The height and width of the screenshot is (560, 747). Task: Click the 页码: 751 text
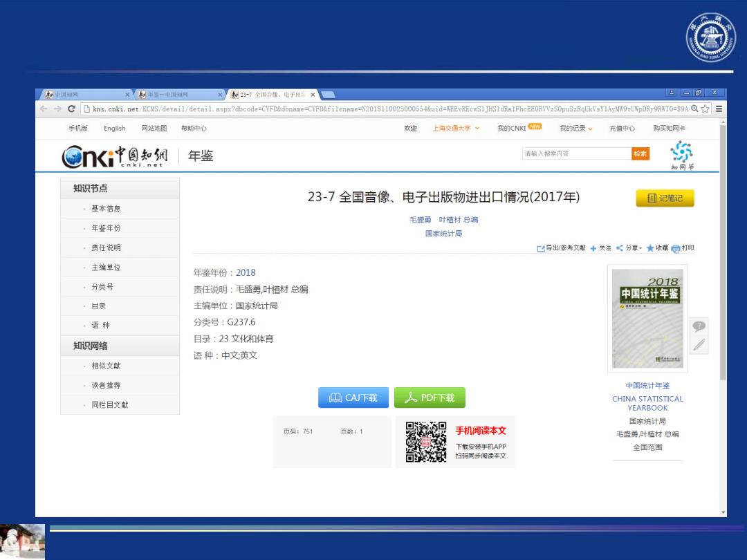tap(298, 431)
